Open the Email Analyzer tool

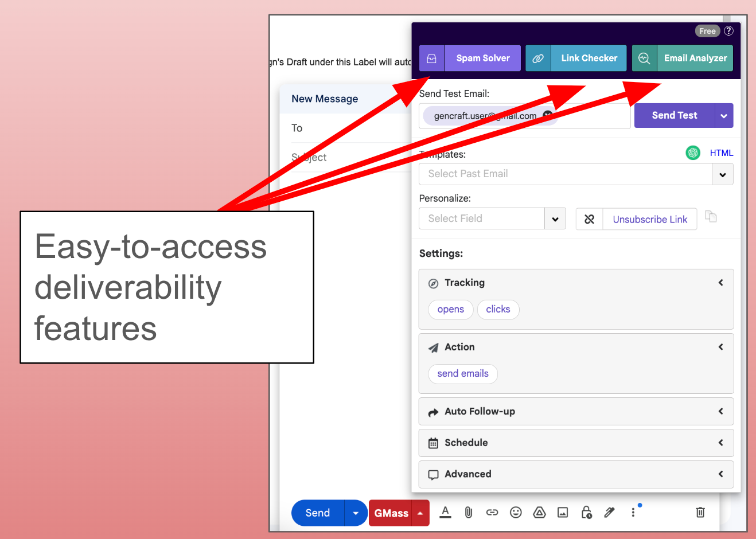click(x=695, y=58)
